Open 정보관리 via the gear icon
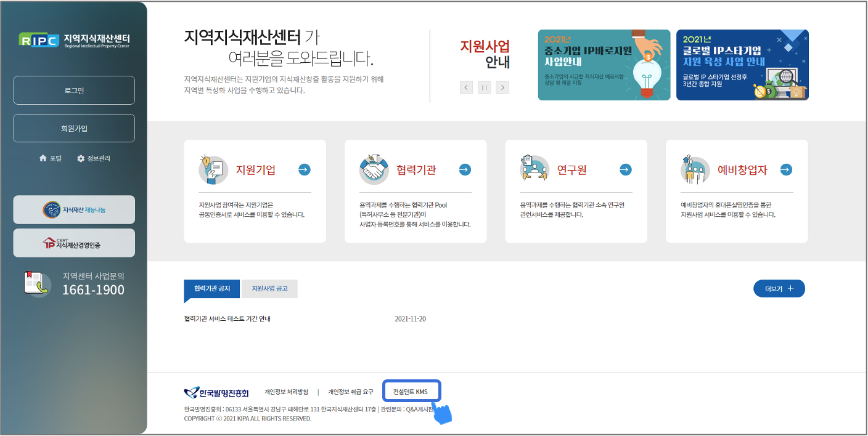Image resolution: width=868 pixels, height=436 pixels. click(94, 158)
